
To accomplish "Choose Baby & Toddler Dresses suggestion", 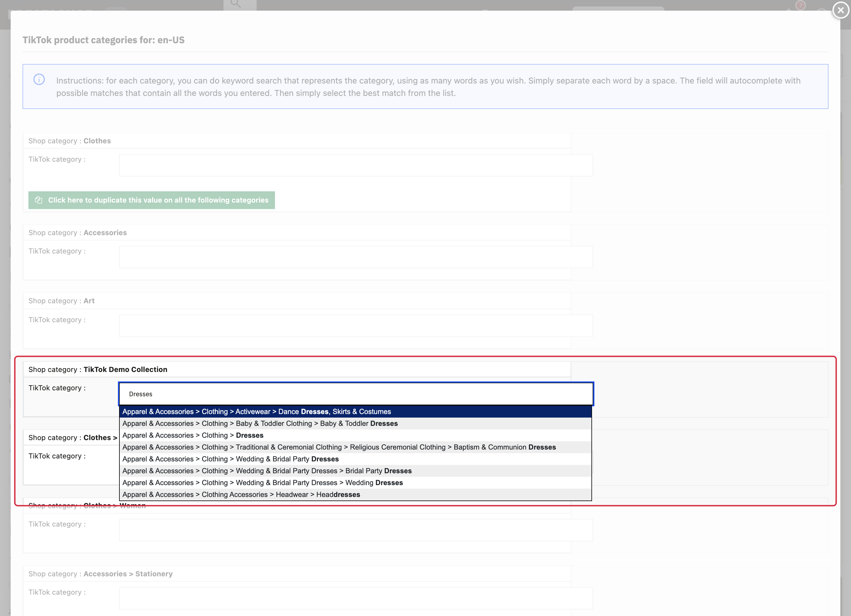I will click(x=355, y=423).
